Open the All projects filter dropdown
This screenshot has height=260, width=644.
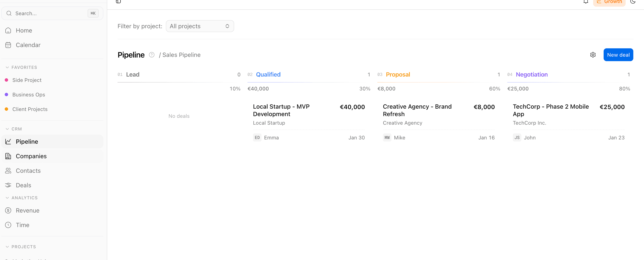[x=200, y=26]
